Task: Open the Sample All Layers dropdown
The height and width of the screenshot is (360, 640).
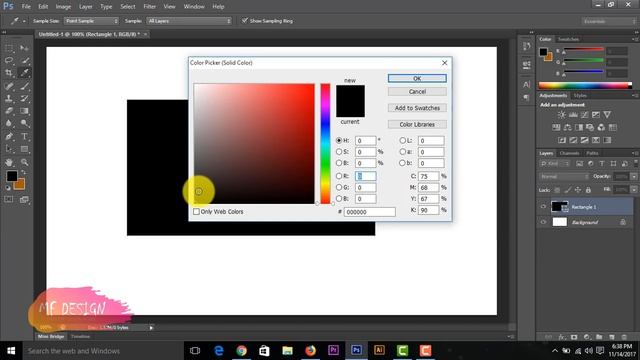Action: [189, 21]
